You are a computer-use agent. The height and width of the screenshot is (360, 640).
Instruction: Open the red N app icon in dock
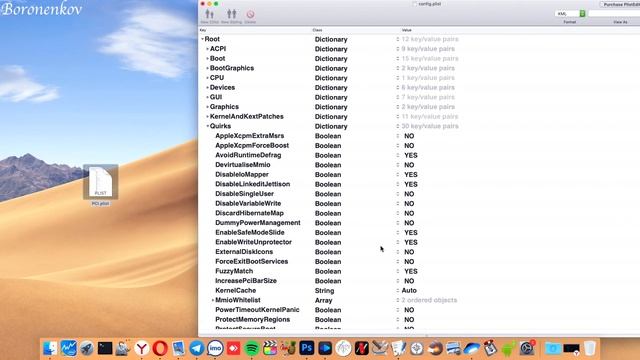tap(362, 348)
